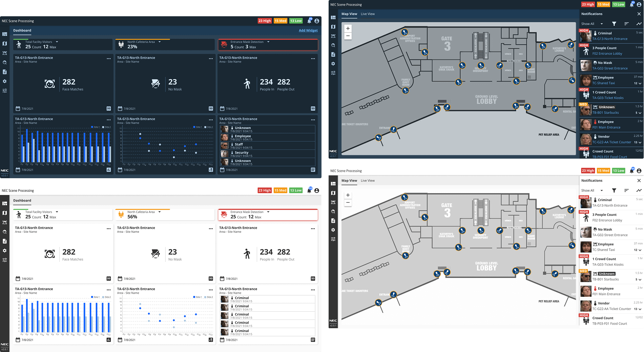The image size is (644, 352).
Task: Open options menu of No Mask widget, light dashboard
Action: click(211, 229)
